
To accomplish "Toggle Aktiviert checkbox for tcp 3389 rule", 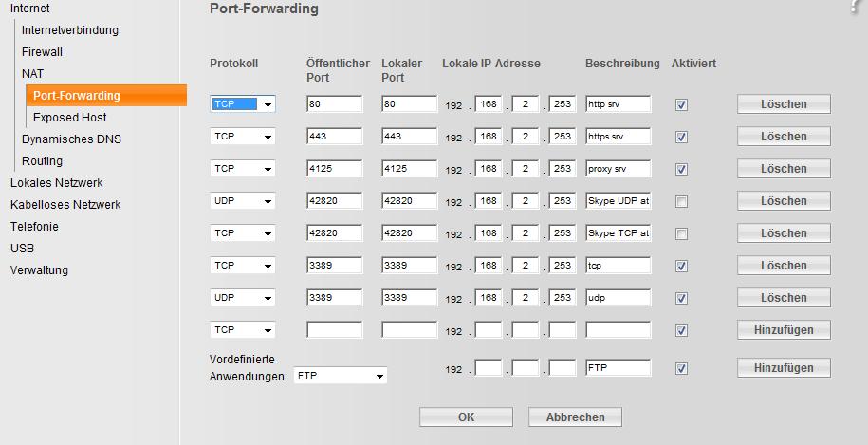I will (x=681, y=266).
